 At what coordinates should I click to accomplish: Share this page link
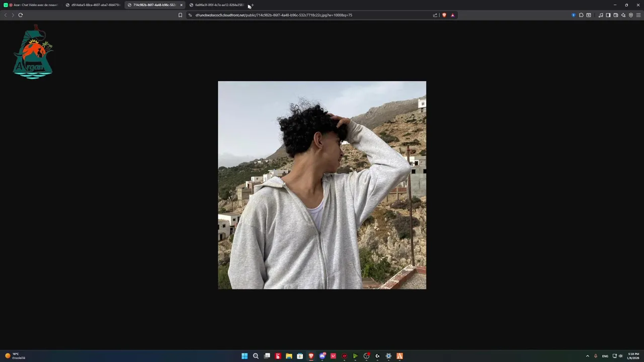click(x=435, y=15)
